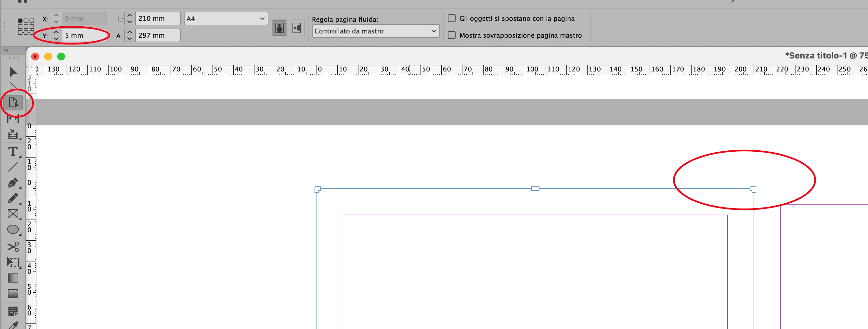Enable 'Mostra sovrapposizione pagina mastro'
Viewport: 868px width, 329px height.
452,35
